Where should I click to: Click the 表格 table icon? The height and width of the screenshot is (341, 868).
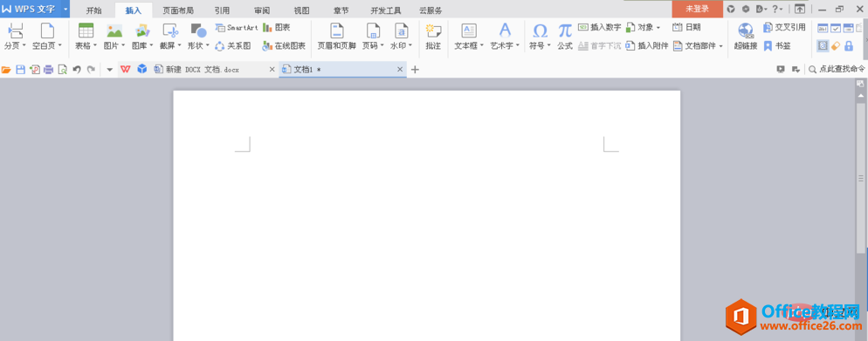click(86, 31)
